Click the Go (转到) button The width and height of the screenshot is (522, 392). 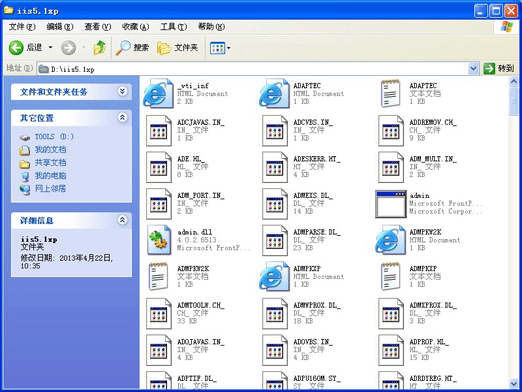tap(499, 69)
